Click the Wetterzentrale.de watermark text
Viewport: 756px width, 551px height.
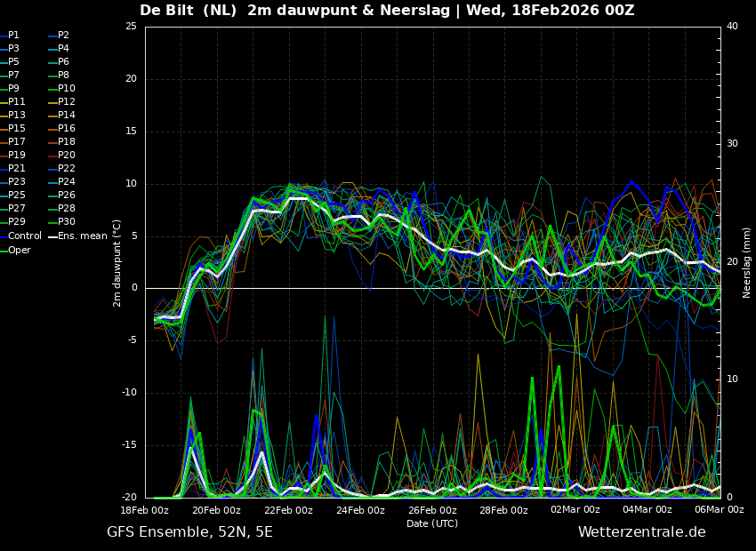[x=641, y=532]
